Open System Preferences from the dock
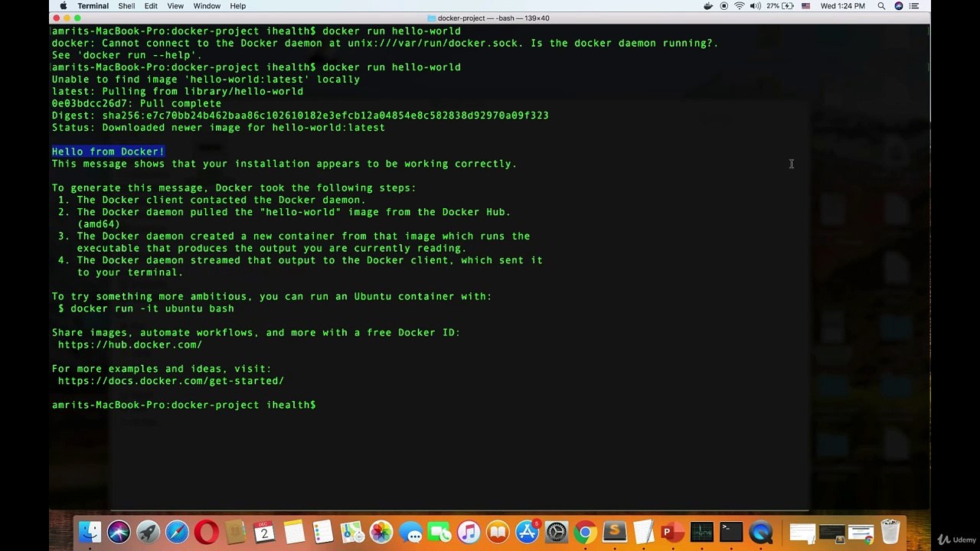This screenshot has width=980, height=551. (556, 532)
